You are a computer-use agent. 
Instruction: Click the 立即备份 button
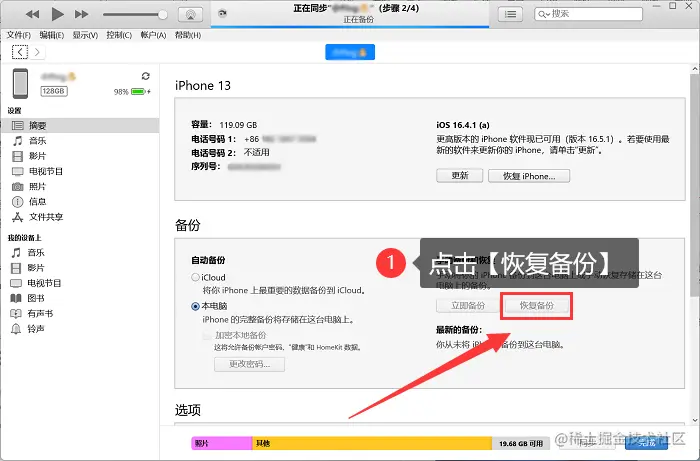coord(467,306)
